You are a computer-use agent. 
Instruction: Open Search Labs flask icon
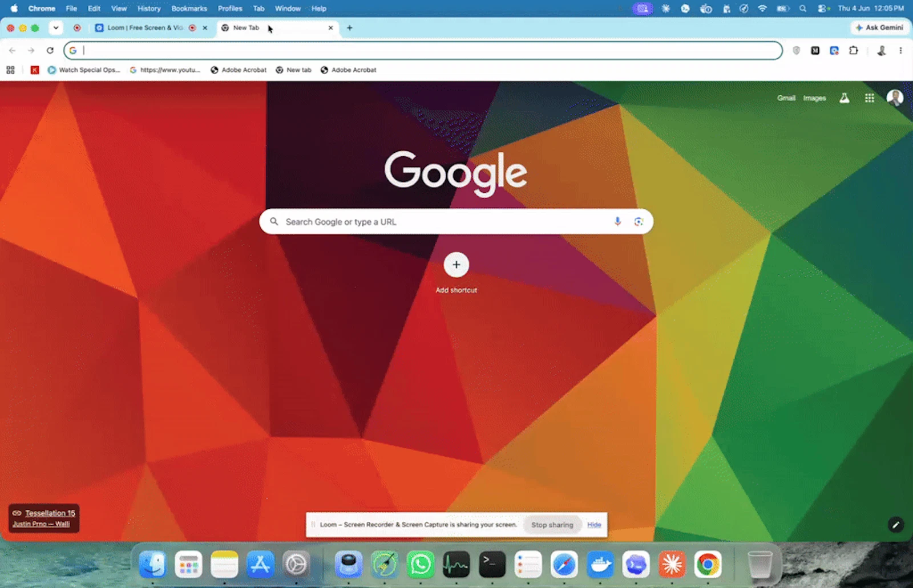[x=844, y=98]
